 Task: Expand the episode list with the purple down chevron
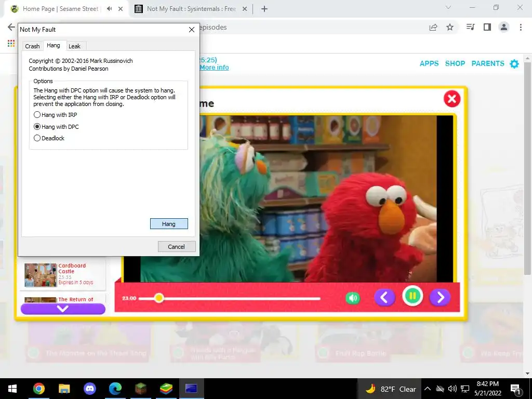coord(63,309)
